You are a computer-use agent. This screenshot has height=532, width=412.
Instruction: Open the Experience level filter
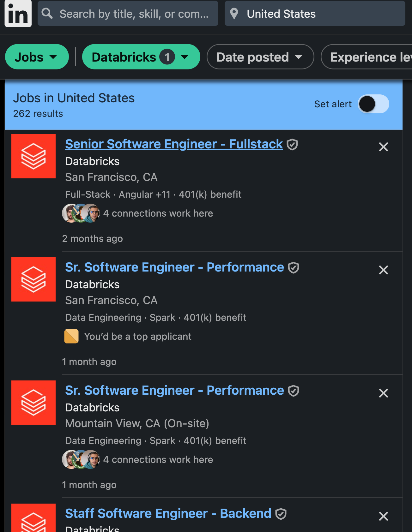[367, 57]
